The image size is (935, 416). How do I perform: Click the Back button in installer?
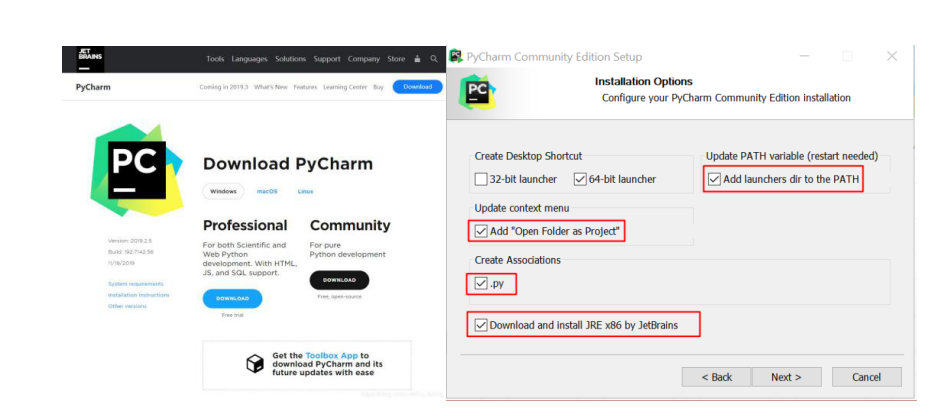point(717,377)
